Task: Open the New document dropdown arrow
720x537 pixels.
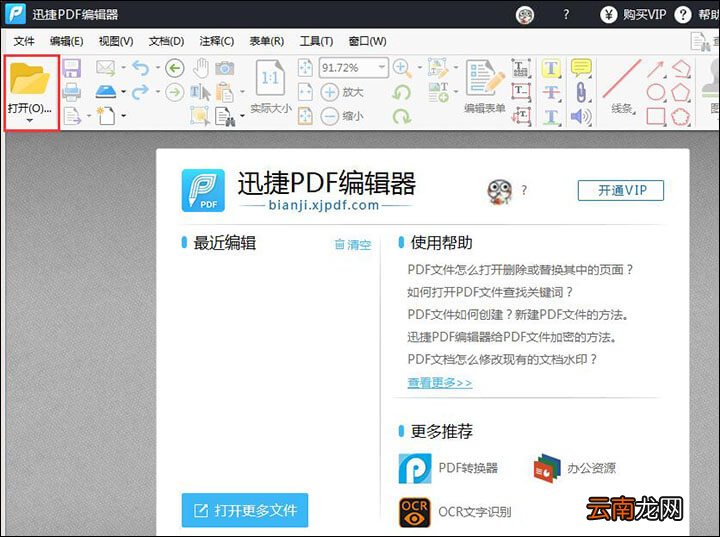Action: 124,116
